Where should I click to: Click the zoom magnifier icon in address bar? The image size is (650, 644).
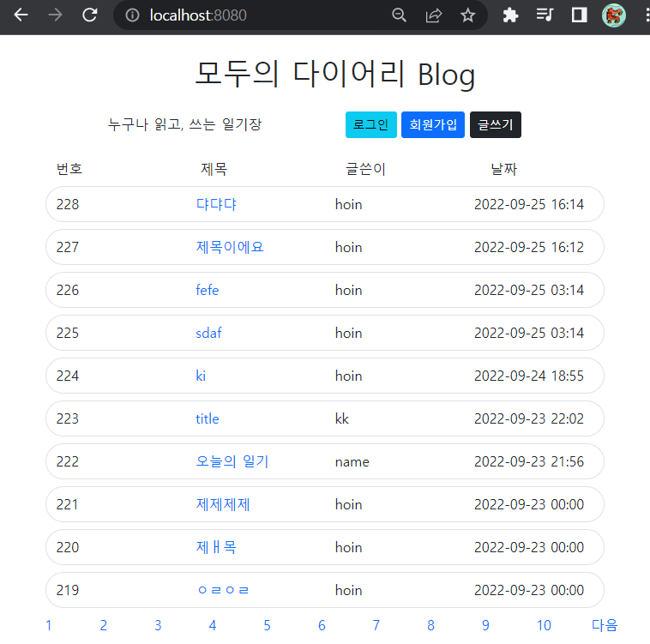coord(399,15)
